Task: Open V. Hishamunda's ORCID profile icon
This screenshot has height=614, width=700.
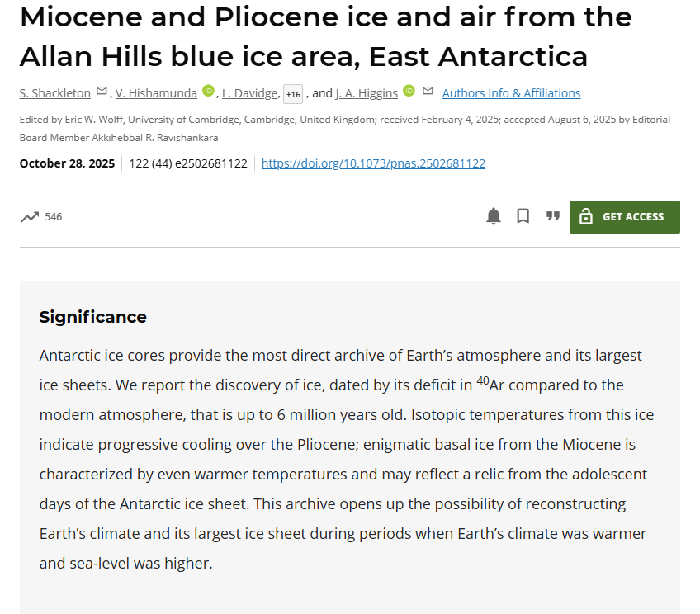Action: (208, 91)
